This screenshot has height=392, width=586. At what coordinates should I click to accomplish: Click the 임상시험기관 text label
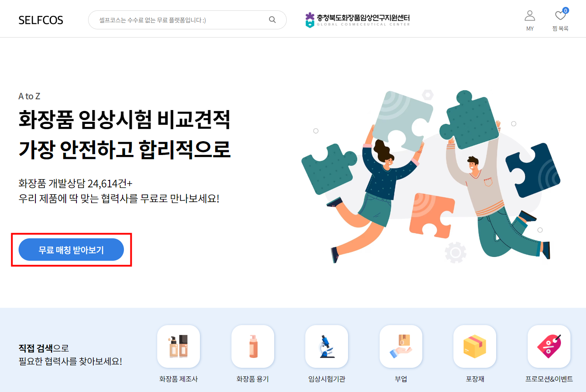tap(326, 379)
